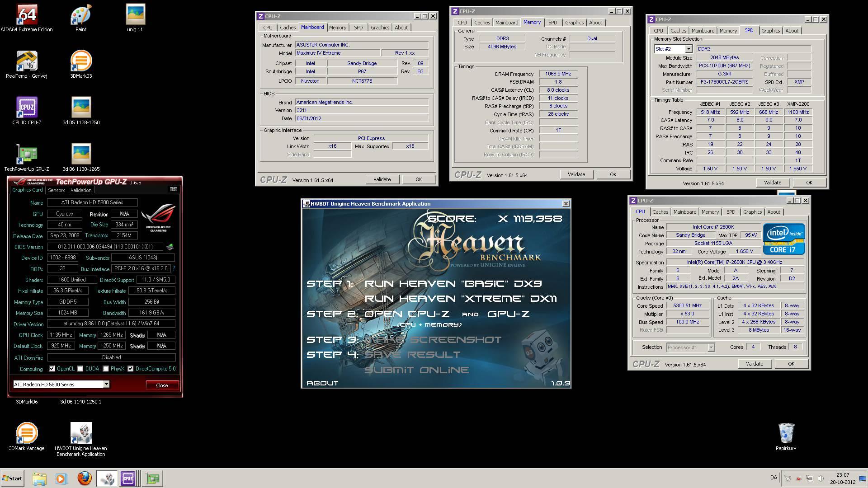Image resolution: width=868 pixels, height=488 pixels.
Task: Launch Firefox from the taskbar
Action: pyautogui.click(x=84, y=479)
